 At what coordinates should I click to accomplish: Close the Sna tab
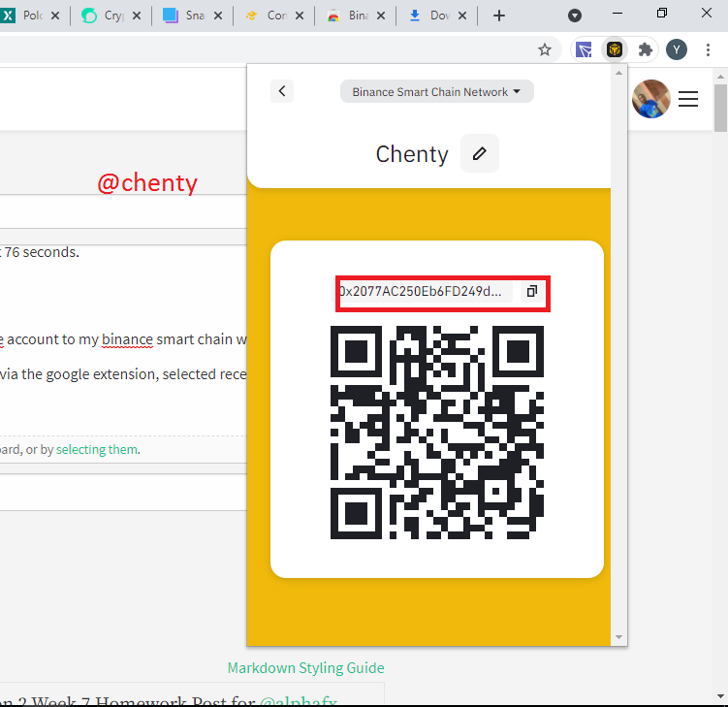click(x=218, y=16)
